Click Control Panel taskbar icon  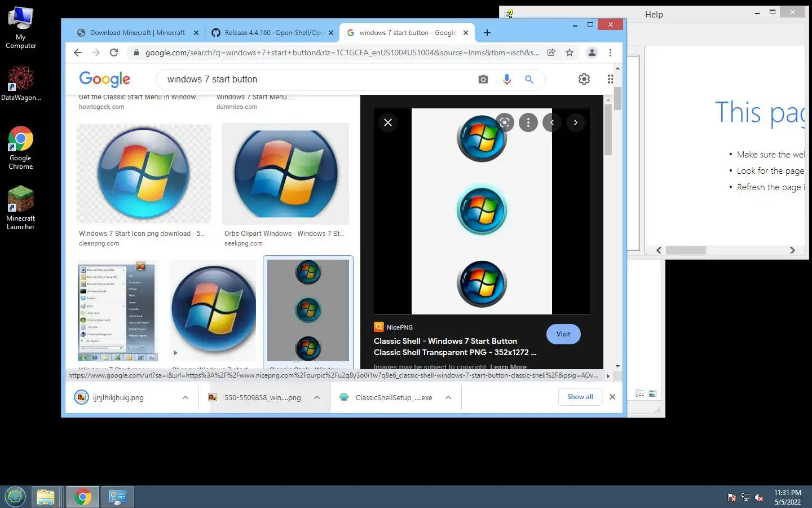coord(117,497)
